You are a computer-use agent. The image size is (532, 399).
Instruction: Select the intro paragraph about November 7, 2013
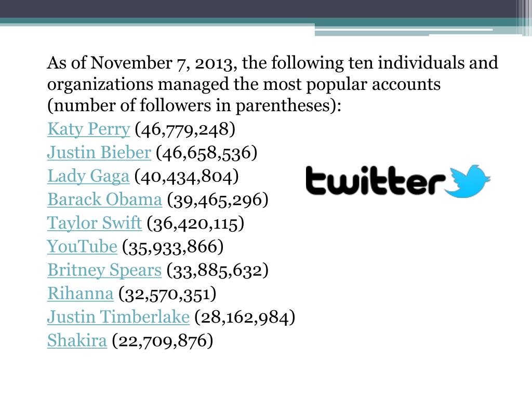pos(272,84)
